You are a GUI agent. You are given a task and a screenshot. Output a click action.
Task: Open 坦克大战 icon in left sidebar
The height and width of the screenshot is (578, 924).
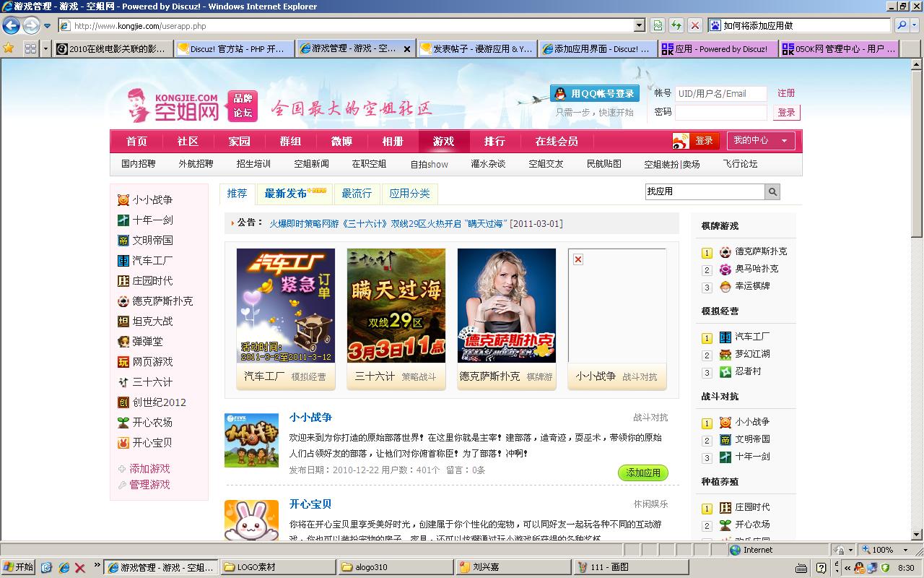[x=123, y=322]
